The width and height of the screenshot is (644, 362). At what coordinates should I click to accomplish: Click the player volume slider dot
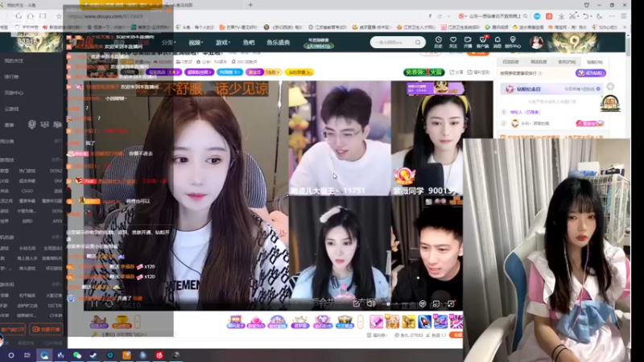(388, 304)
